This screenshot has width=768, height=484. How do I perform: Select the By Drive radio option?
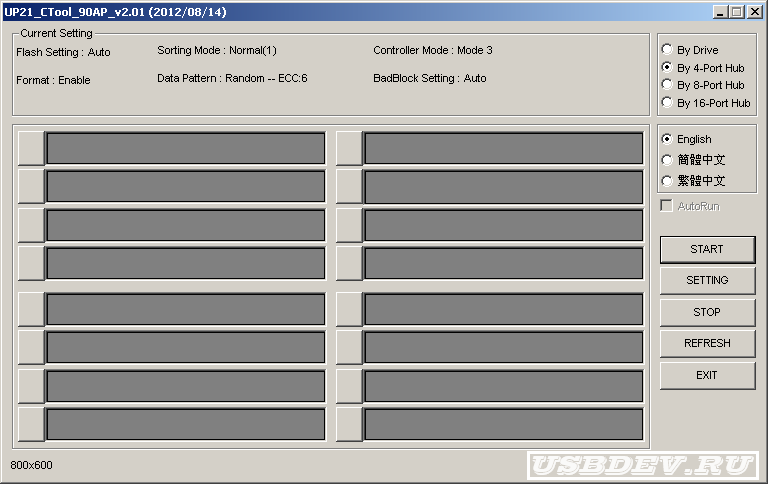click(x=690, y=50)
